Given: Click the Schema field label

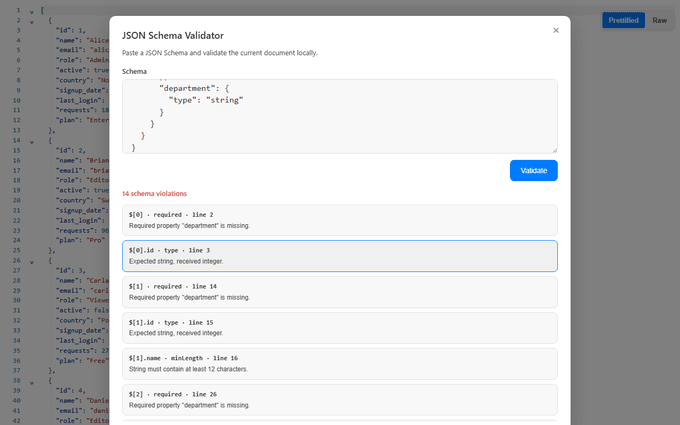Looking at the screenshot, I should 134,71.
